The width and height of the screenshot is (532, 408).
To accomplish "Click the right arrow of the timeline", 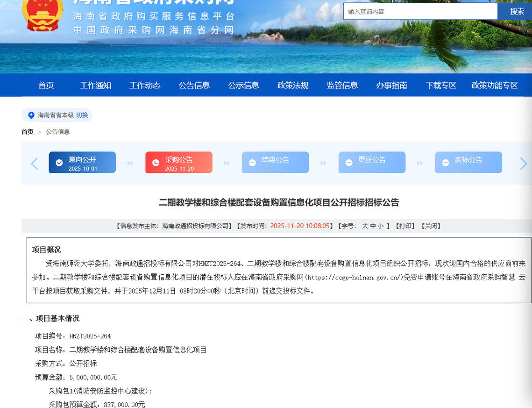I will point(523,164).
